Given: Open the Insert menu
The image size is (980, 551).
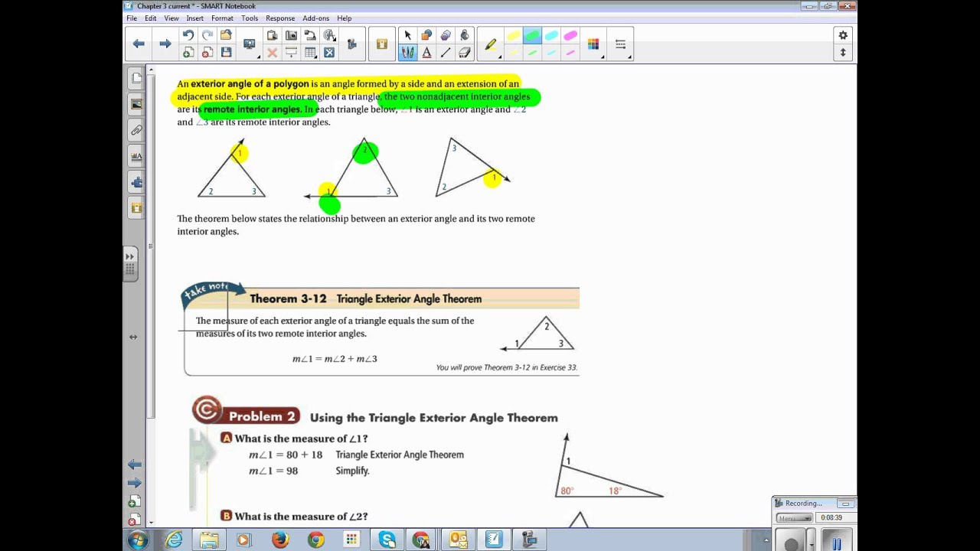Looking at the screenshot, I should (194, 18).
